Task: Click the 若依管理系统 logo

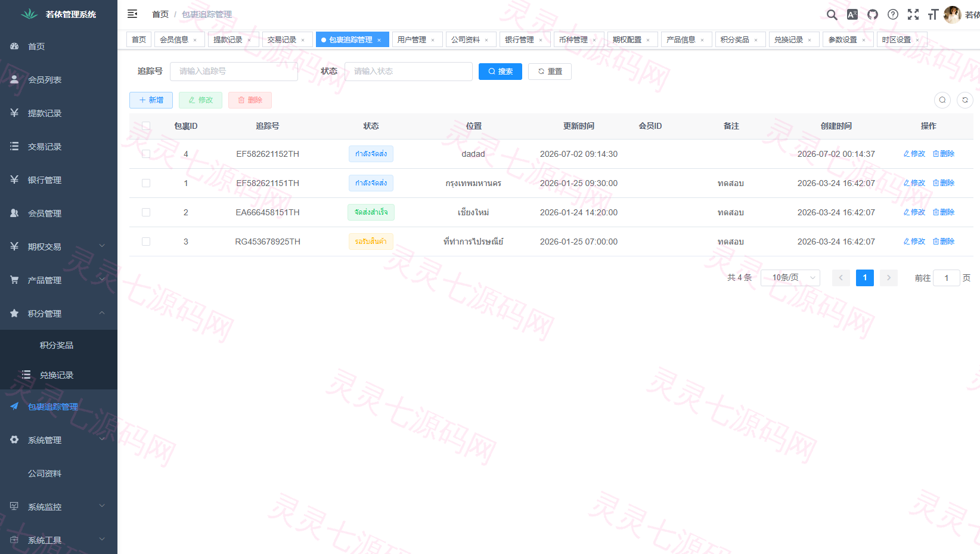Action: (58, 14)
